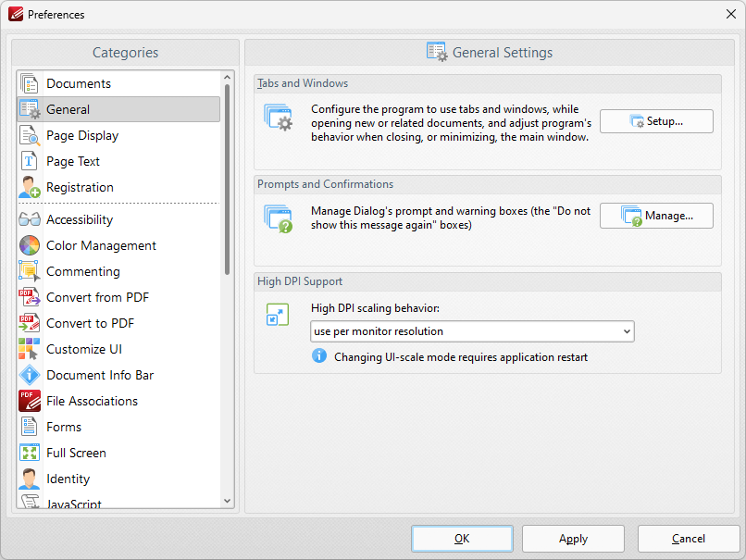Open the High DPI scaling behavior dropdown
Image resolution: width=746 pixels, height=560 pixels.
pyautogui.click(x=472, y=331)
